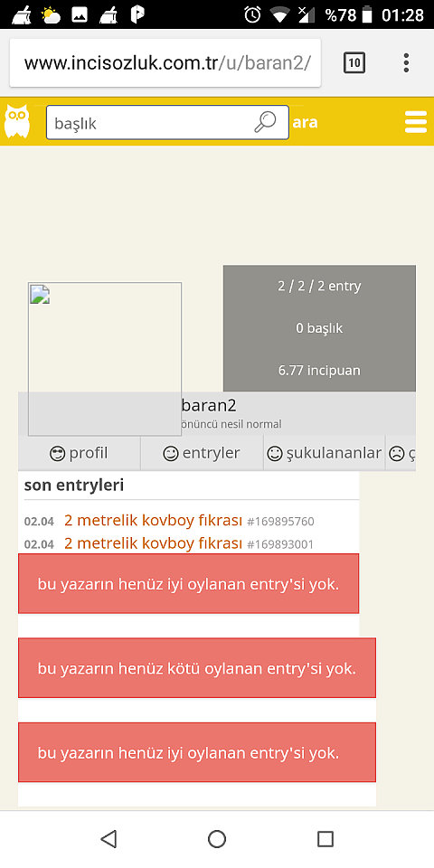Tap the Android recent apps square
Screen dimensions: 434x868
(325, 839)
